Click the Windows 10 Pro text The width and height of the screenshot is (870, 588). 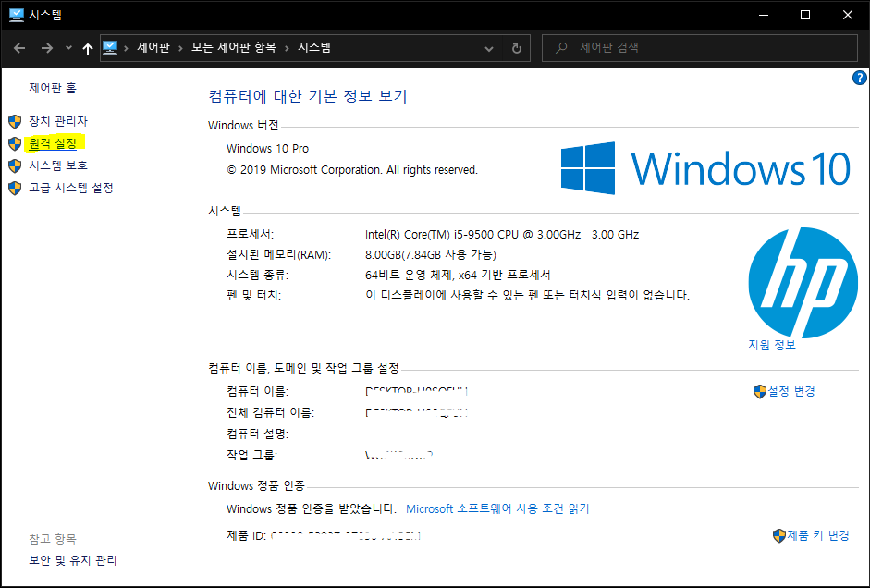pos(267,149)
